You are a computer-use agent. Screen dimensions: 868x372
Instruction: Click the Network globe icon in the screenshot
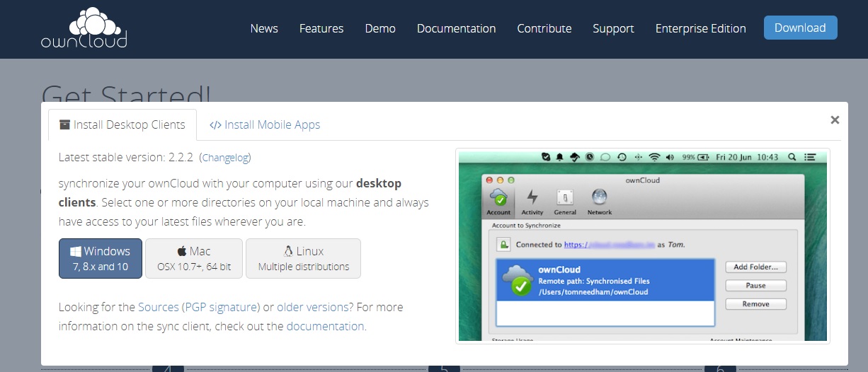point(599,197)
